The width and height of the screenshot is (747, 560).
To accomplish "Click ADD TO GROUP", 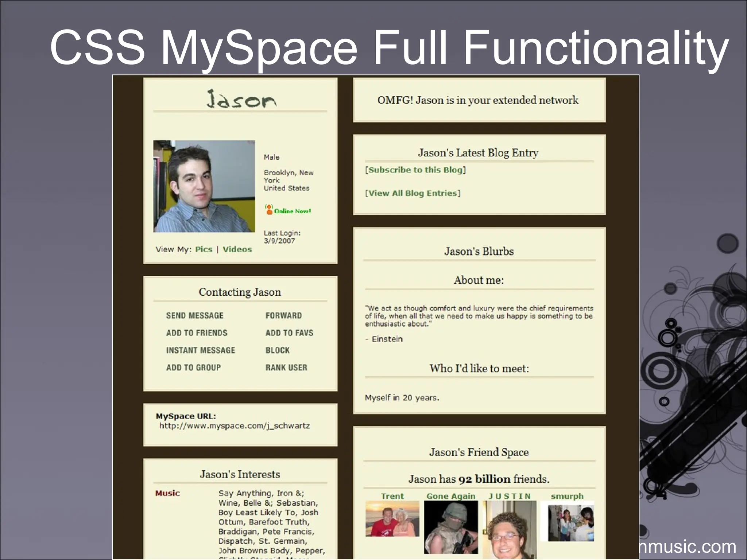I will (x=193, y=367).
